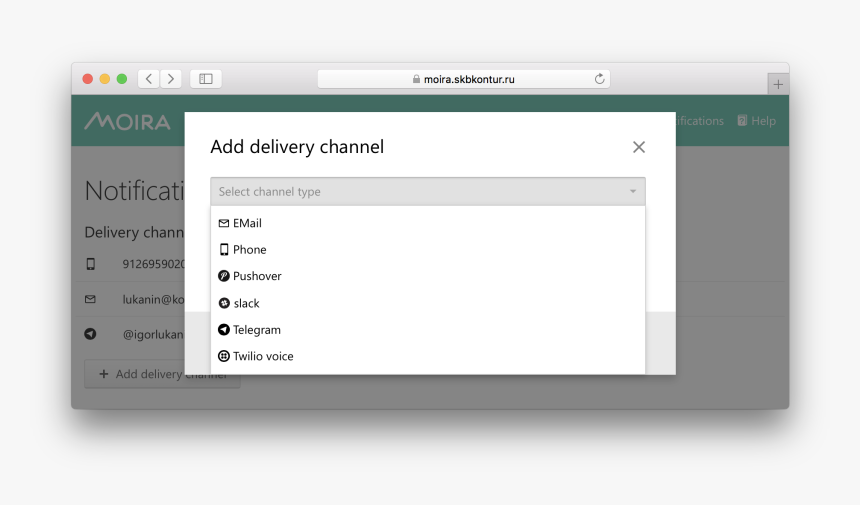Viewport: 860px width, 505px height.
Task: Click the moira.skbkontur.ru address bar
Action: 463,79
